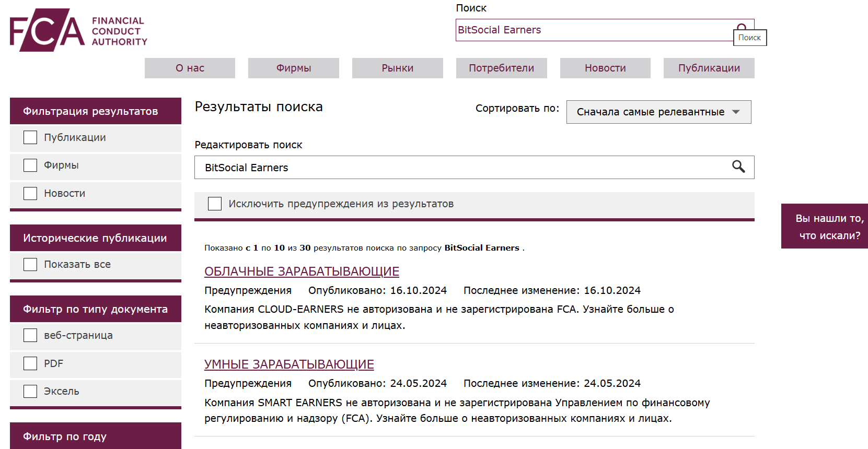Open the Публикации navigation menu
The image size is (868, 449).
(x=709, y=68)
